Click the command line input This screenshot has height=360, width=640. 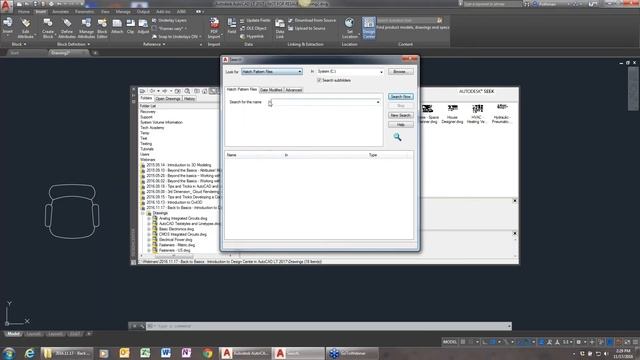coord(329,326)
